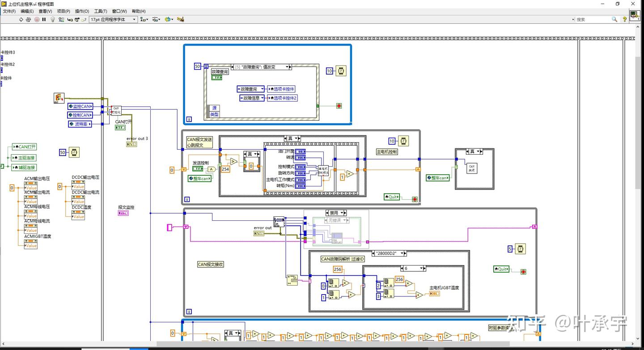The image size is (644, 350).
Task: Run the VI with the run arrow
Action: tap(21, 19)
